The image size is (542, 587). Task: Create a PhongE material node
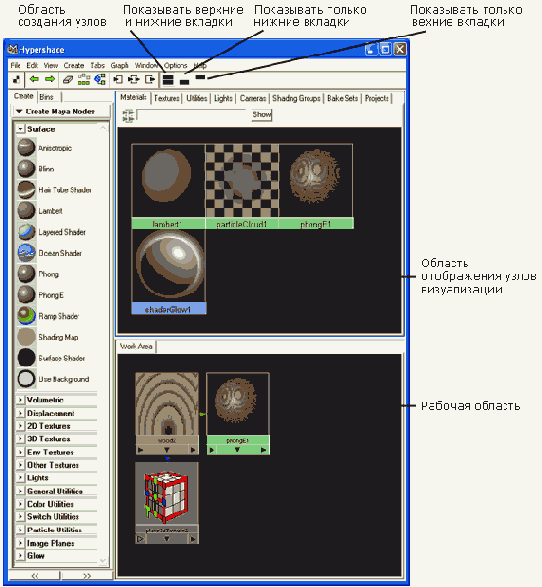tap(40, 295)
